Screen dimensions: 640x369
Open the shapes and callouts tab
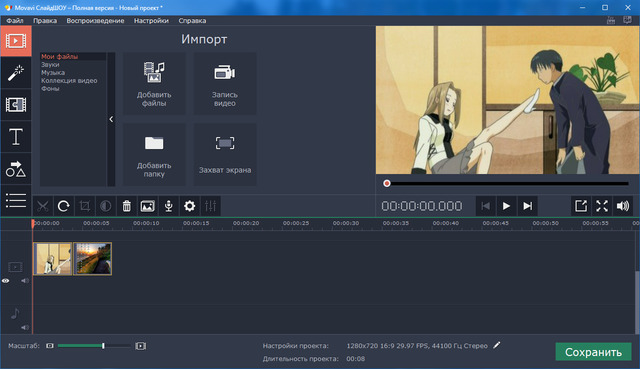[16, 169]
